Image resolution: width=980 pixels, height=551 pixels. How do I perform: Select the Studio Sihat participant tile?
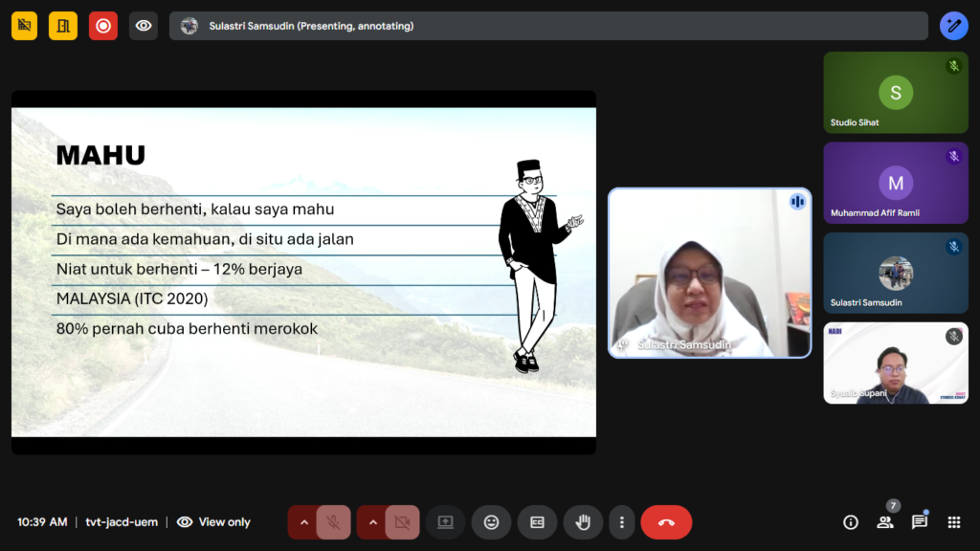(896, 93)
